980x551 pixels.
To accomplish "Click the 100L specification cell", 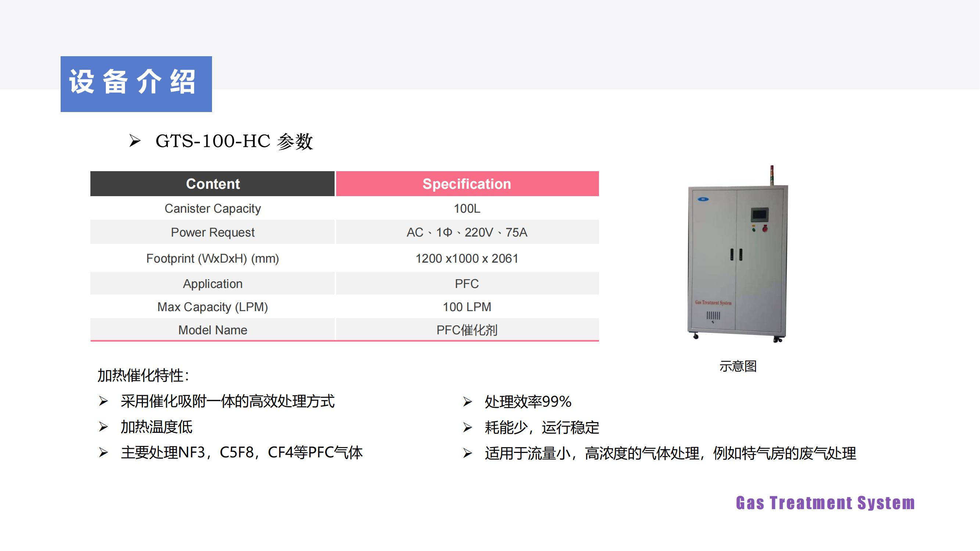I will tap(467, 208).
